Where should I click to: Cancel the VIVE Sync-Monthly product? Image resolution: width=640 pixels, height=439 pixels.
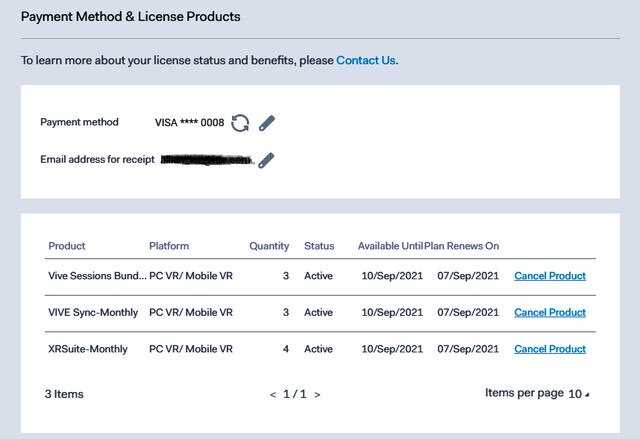click(550, 313)
